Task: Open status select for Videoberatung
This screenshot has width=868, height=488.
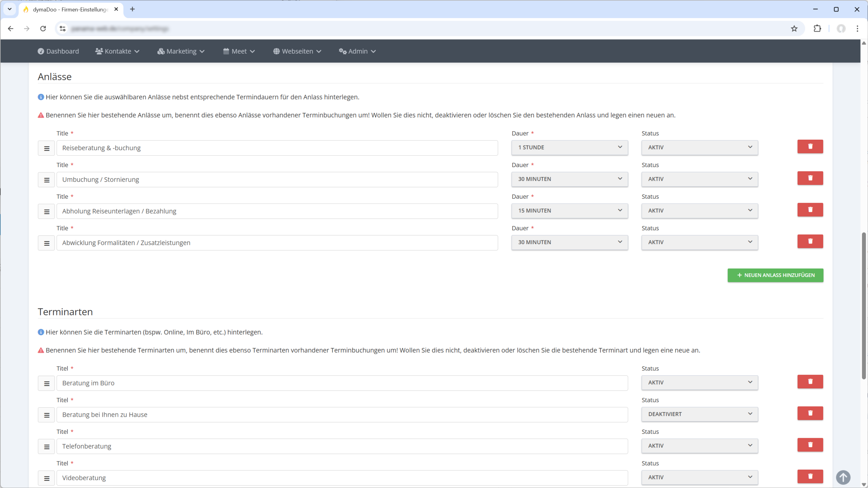Action: tap(699, 477)
